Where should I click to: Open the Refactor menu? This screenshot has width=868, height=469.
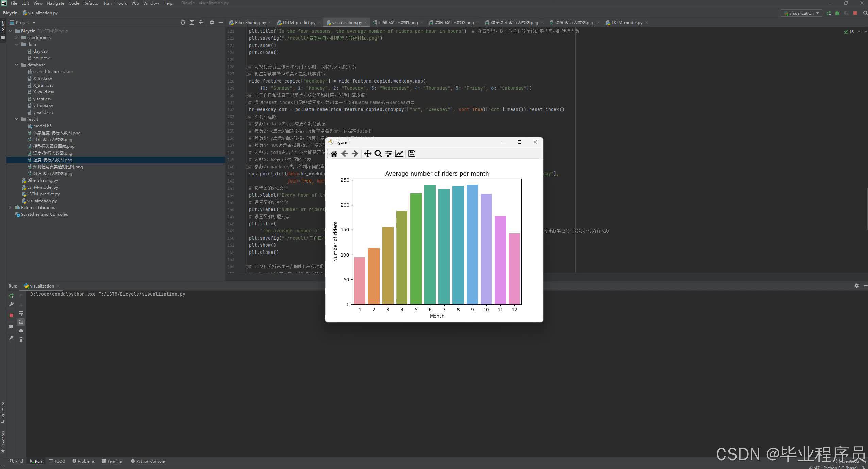[91, 3]
